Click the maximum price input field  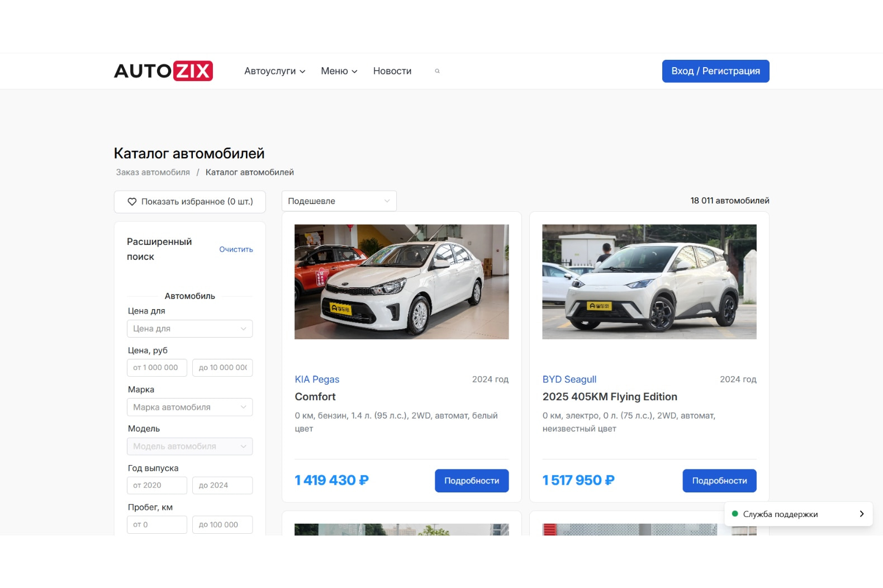coord(222,368)
